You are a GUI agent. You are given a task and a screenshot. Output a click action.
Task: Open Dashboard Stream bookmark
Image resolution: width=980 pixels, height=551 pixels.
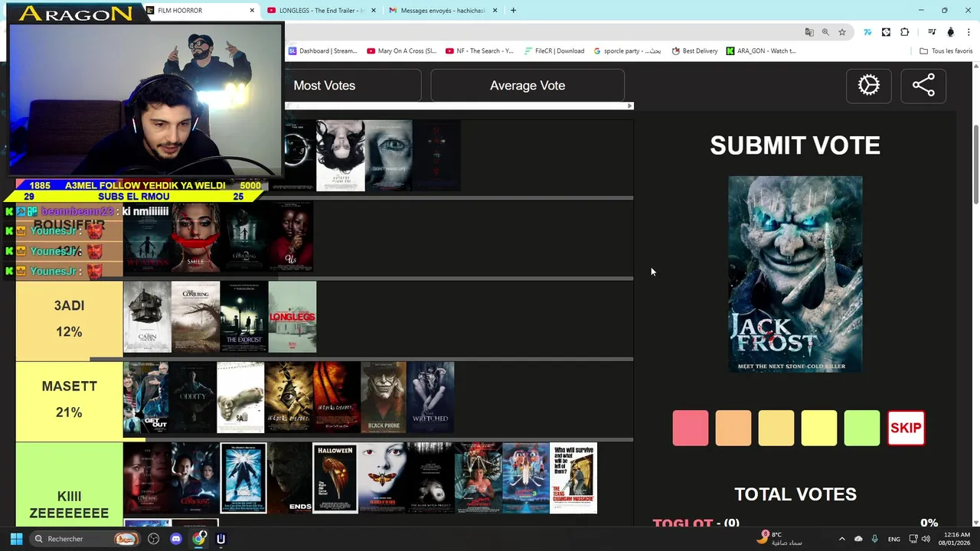coord(322,51)
